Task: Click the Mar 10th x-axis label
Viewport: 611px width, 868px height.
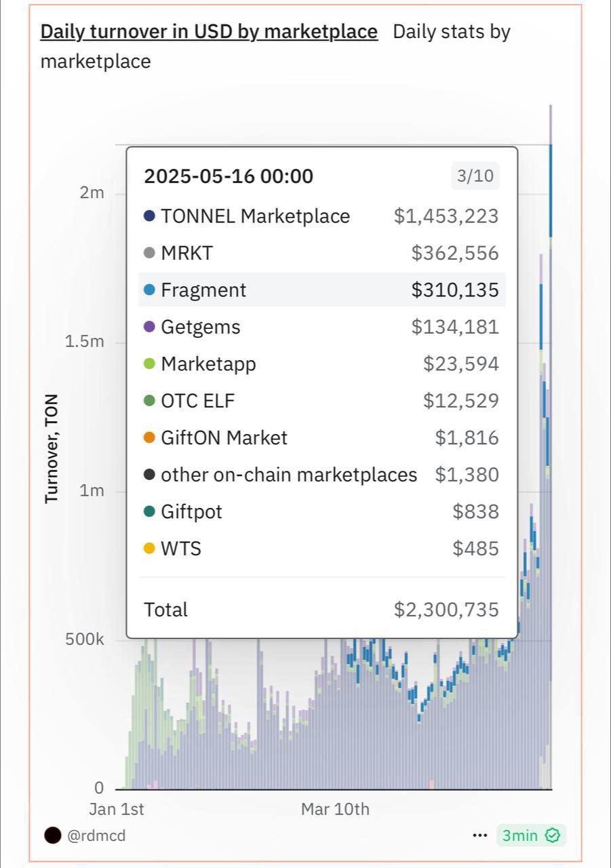Action: coord(335,809)
